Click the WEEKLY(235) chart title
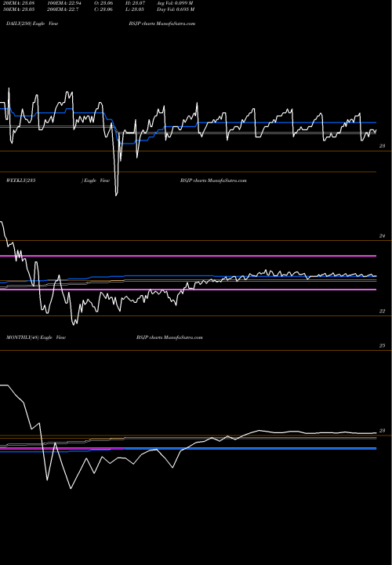 (57, 180)
